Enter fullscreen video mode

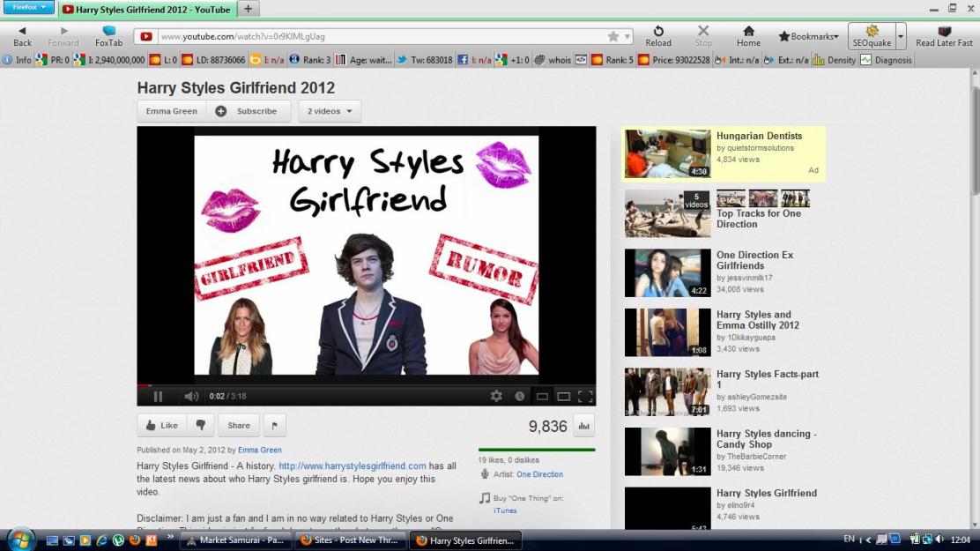(586, 396)
